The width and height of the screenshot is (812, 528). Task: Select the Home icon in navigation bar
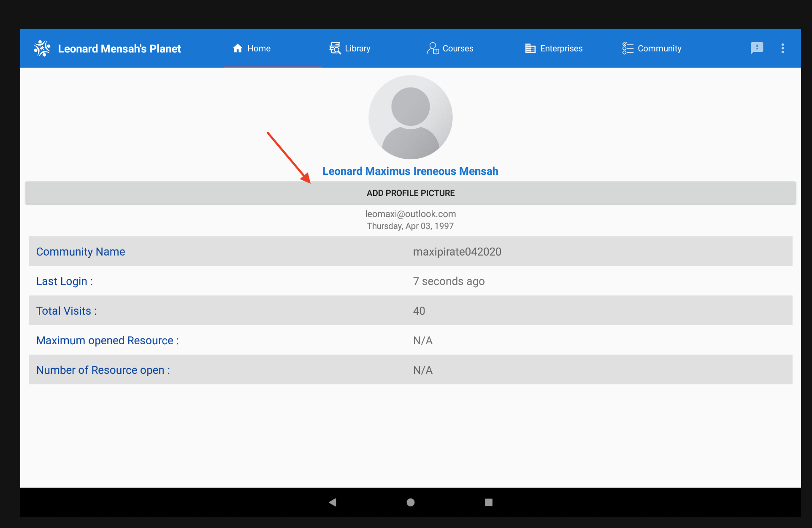pos(237,48)
